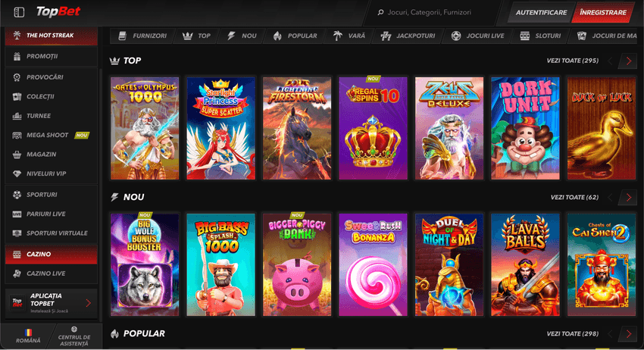The width and height of the screenshot is (644, 350).
Task: Click the Jocuri Live chip icon
Action: (456, 36)
